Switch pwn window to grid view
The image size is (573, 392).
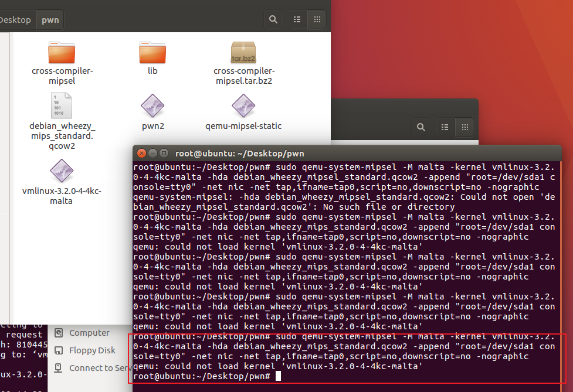tap(317, 19)
